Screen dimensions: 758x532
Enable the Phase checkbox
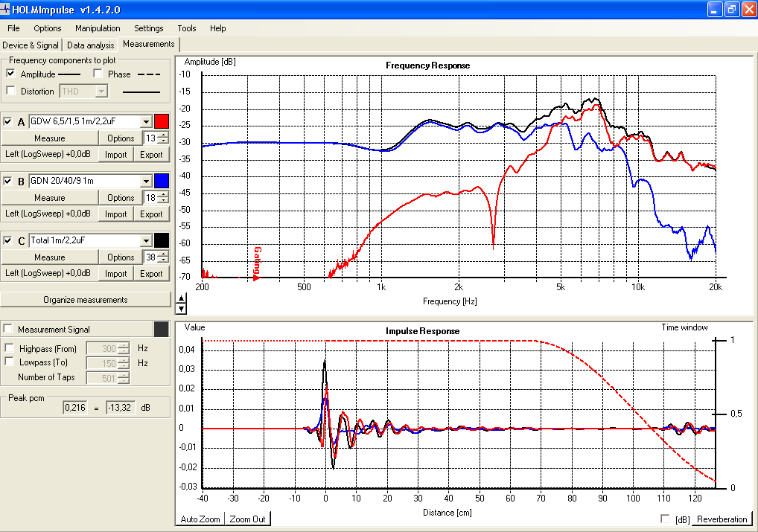tap(98, 74)
